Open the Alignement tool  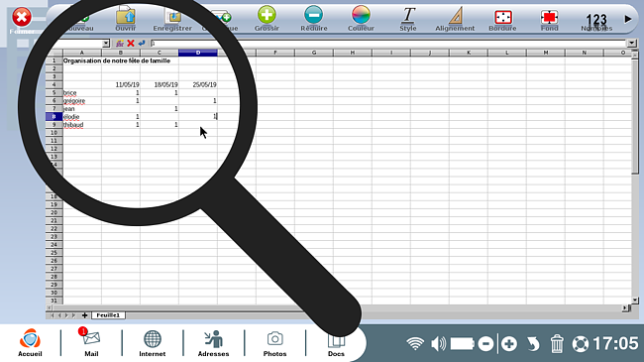455,18
